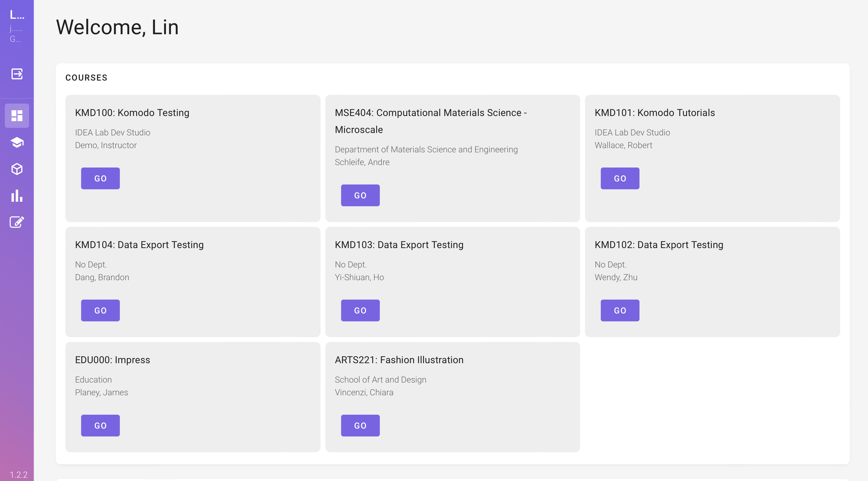This screenshot has width=868, height=481.
Task: Click School of Art and Design text
Action: tap(381, 380)
